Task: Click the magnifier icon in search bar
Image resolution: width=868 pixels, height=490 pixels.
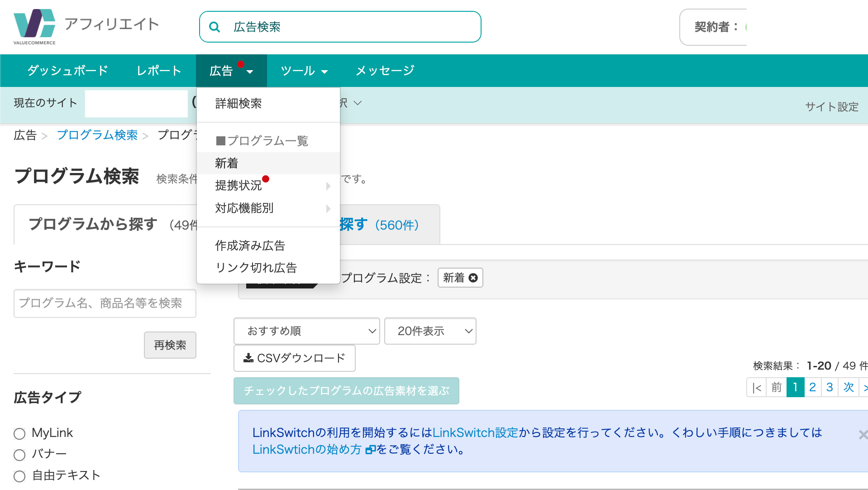Action: [215, 27]
